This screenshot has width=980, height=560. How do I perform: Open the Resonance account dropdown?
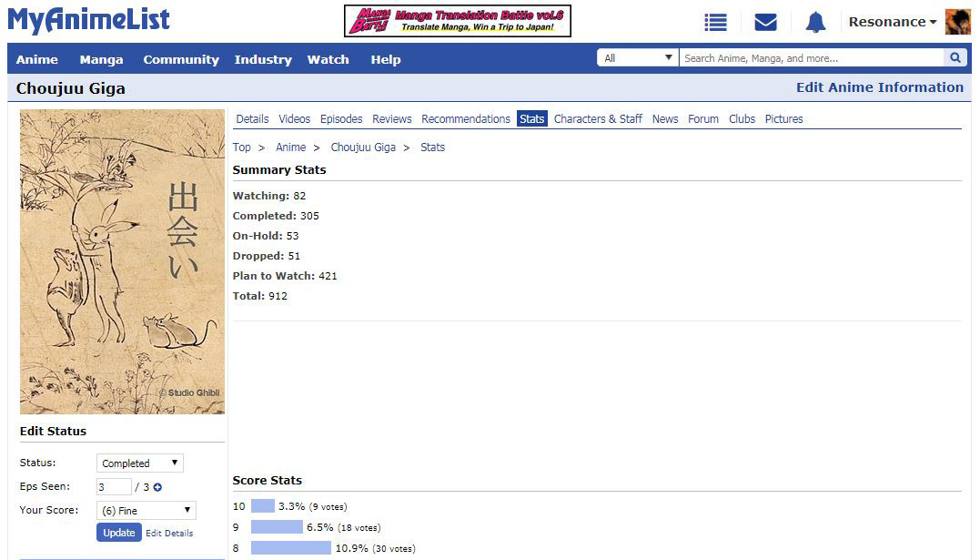click(893, 22)
